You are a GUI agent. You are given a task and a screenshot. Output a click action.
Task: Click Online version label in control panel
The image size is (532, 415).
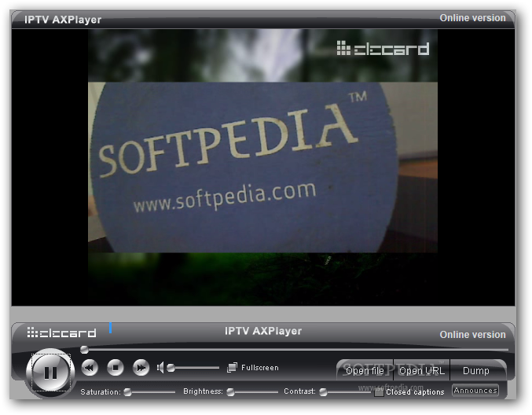tap(472, 335)
